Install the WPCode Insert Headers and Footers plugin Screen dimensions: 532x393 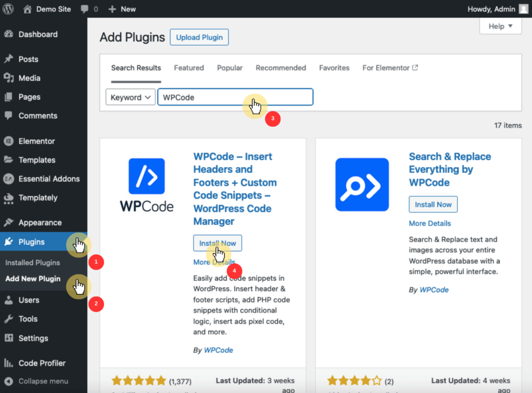point(218,243)
